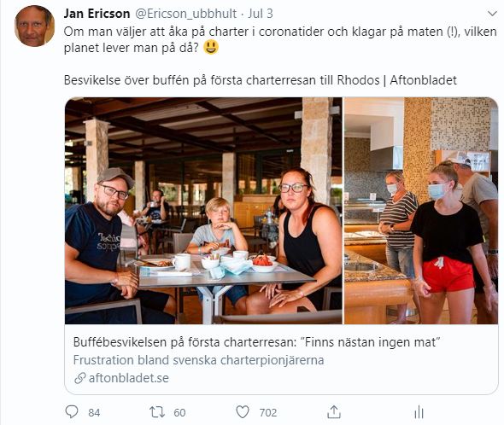
Task: Click the masked buffet queue photo
Action: (x=421, y=211)
